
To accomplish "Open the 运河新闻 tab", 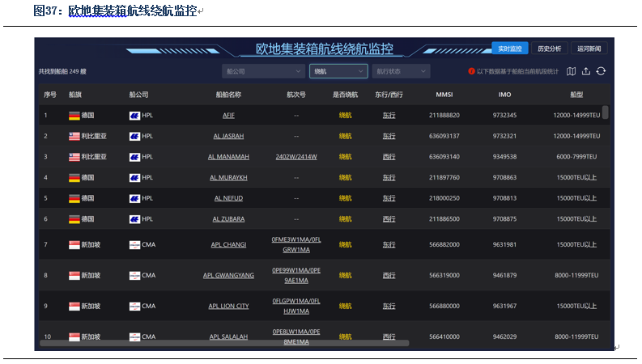I will pos(589,49).
